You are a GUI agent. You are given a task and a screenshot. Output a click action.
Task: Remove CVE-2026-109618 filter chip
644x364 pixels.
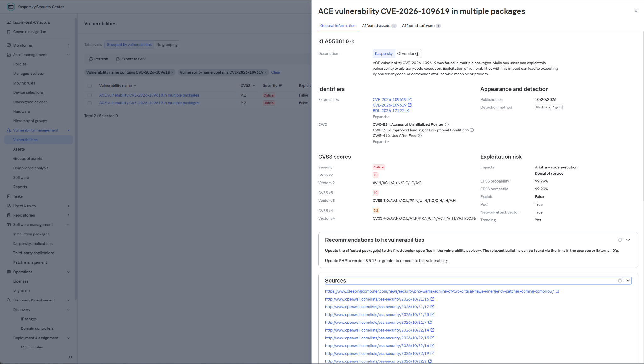(x=172, y=72)
